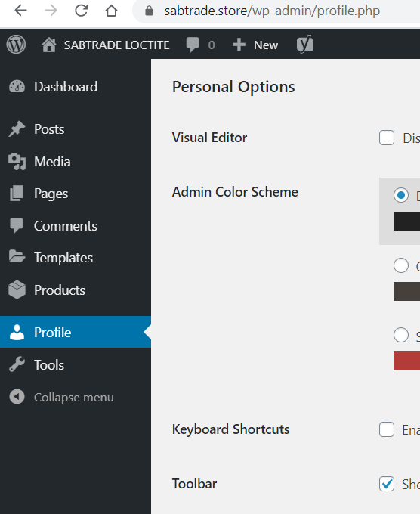This screenshot has height=514, width=420.
Task: Click the Toolbar label
Action: pyautogui.click(x=195, y=484)
